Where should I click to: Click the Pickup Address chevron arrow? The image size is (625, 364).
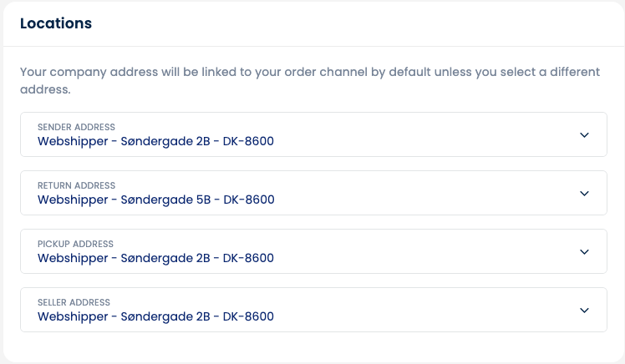click(584, 251)
